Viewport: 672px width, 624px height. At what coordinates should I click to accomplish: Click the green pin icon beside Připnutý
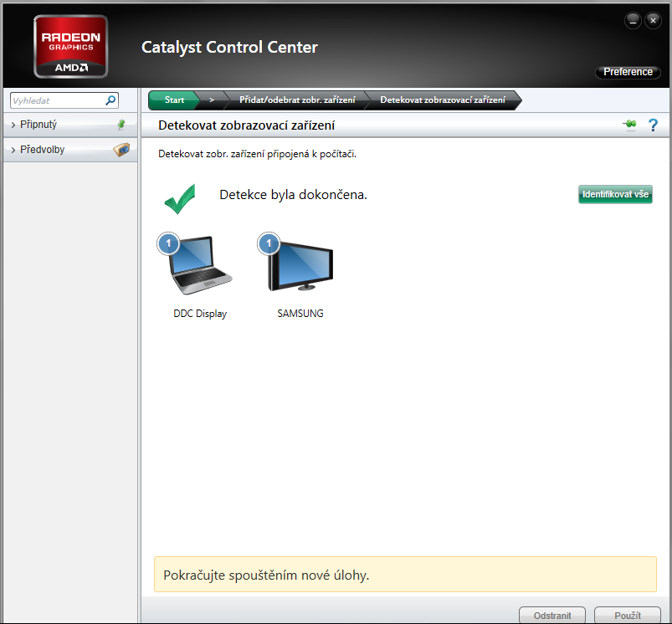point(121,125)
